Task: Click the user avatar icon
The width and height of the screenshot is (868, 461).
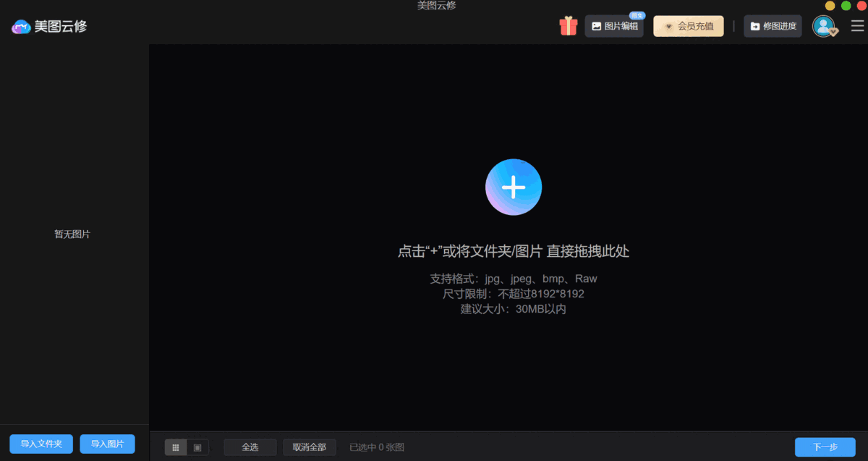Action: pyautogui.click(x=823, y=26)
